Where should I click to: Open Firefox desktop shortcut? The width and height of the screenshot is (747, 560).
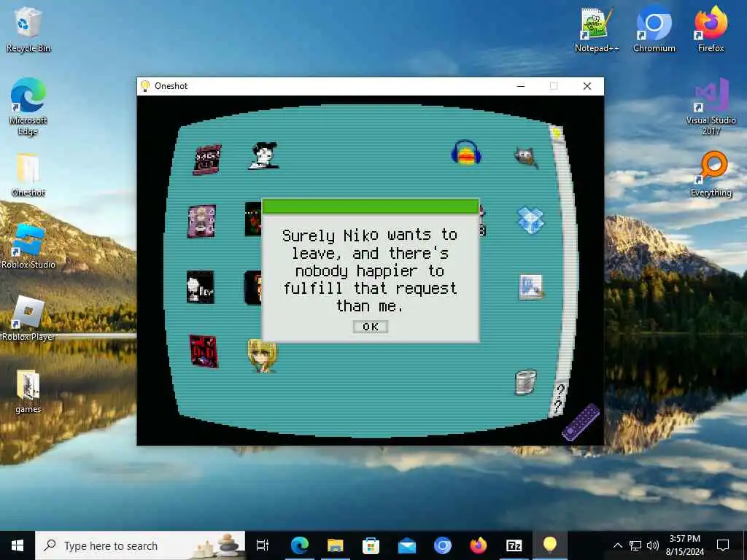pos(711,29)
